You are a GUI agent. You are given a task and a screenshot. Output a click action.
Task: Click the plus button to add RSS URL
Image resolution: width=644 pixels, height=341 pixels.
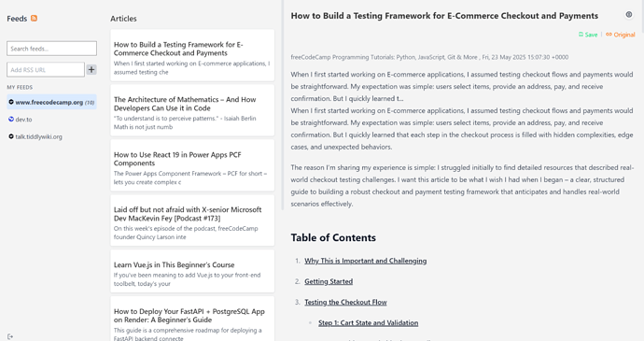point(91,69)
